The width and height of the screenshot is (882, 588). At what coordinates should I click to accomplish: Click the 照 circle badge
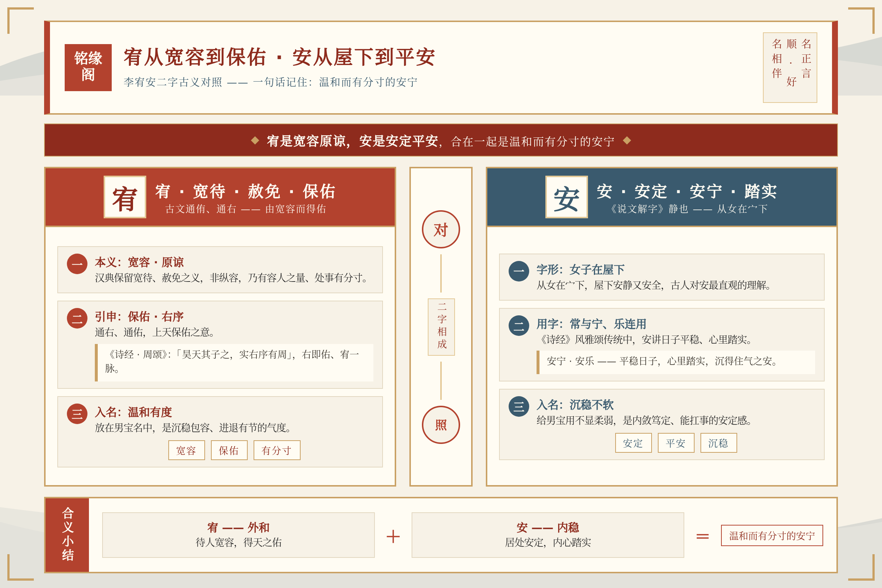click(x=441, y=425)
